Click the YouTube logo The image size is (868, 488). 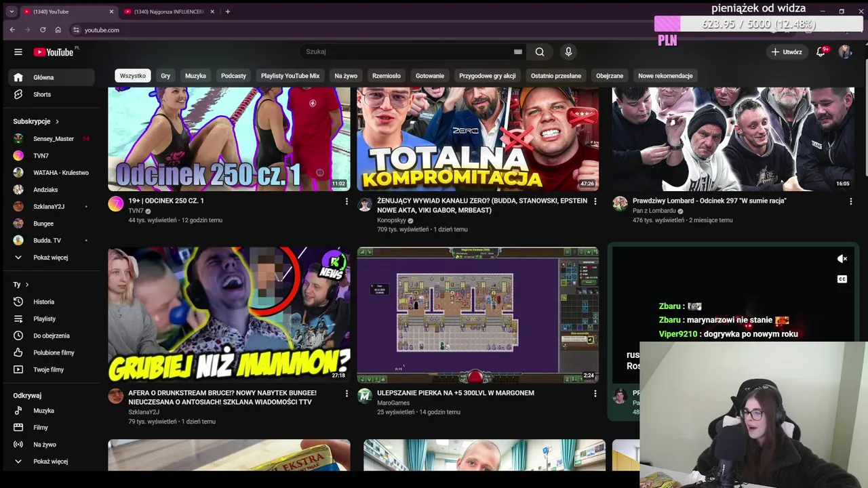[54, 52]
